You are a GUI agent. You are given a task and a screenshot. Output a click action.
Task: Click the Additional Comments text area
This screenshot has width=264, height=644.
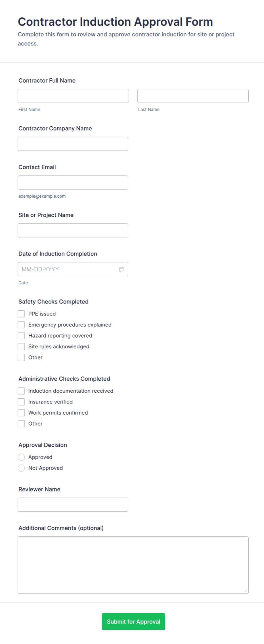click(x=133, y=565)
